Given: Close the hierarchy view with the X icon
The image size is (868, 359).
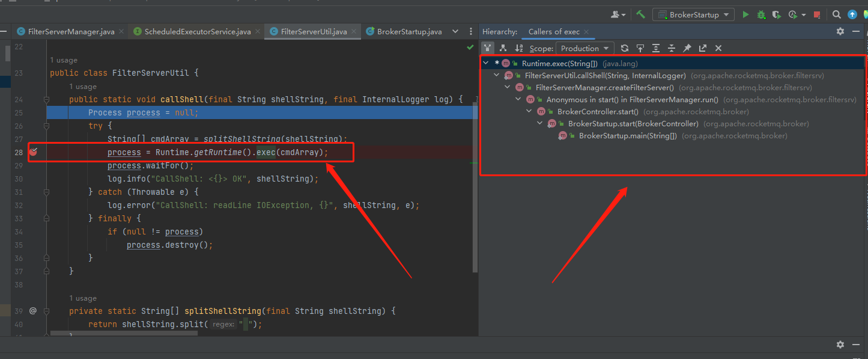Looking at the screenshot, I should (718, 48).
